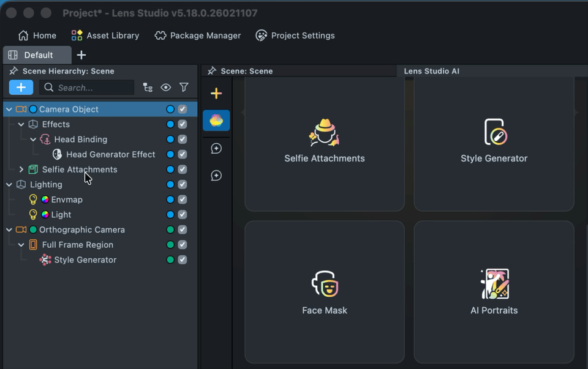Click the green layer dot for Full Frame Region
588x369 pixels.
[x=170, y=245]
